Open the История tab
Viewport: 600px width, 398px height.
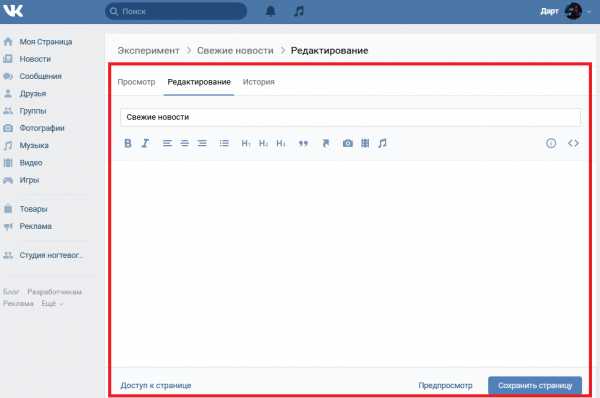259,82
